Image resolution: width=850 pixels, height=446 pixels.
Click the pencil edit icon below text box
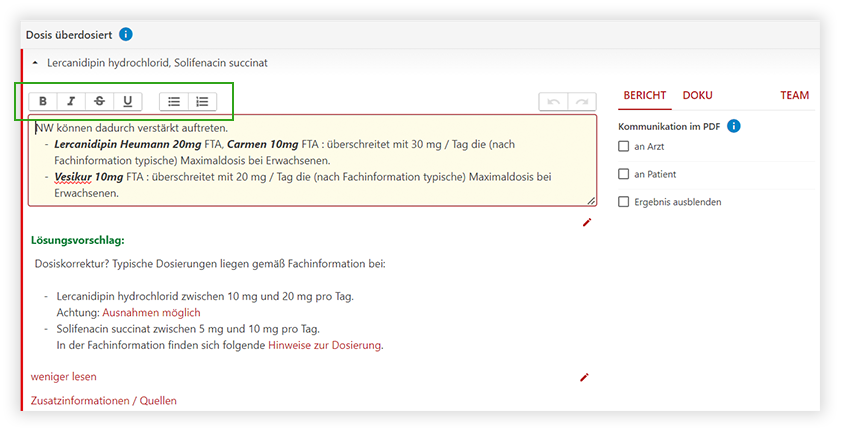click(586, 222)
